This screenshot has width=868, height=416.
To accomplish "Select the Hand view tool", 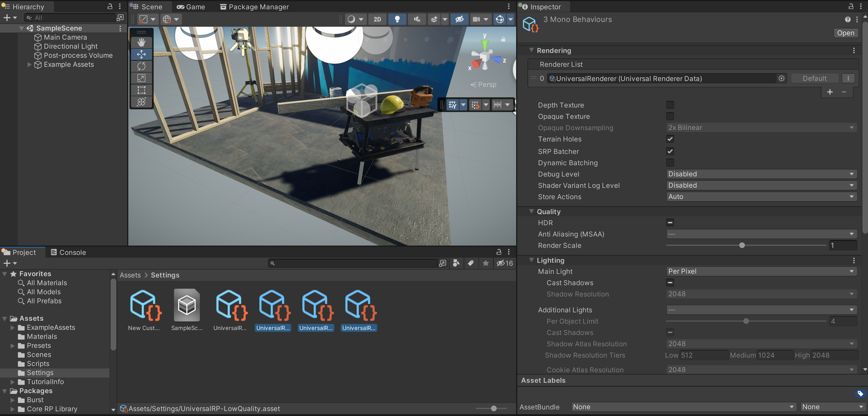I will coord(141,42).
